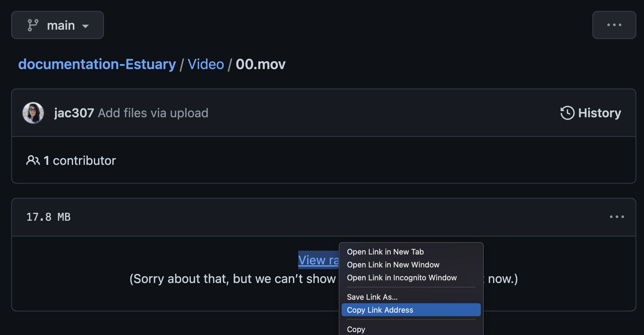Expand the caret arrow beside main
This screenshot has height=335, width=644.
click(85, 26)
